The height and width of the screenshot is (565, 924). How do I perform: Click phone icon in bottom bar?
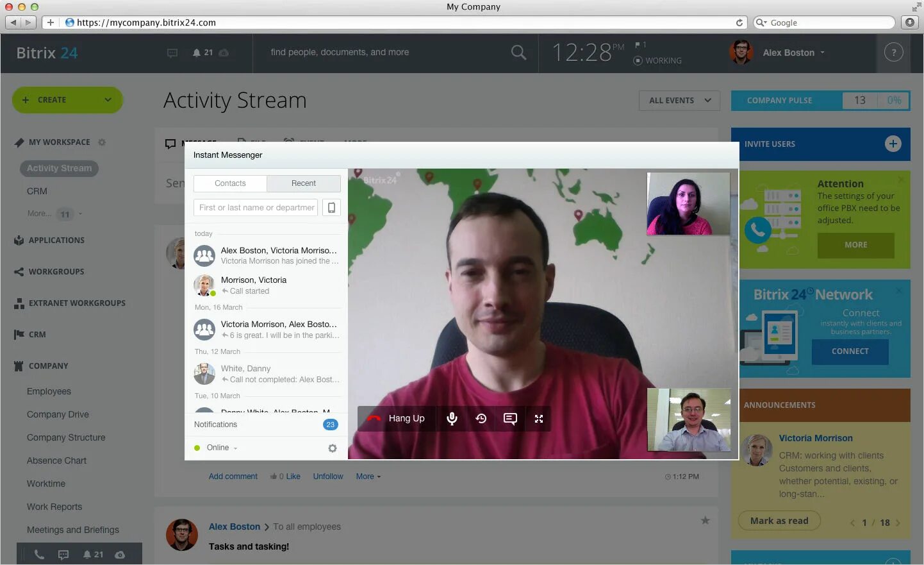coord(39,555)
